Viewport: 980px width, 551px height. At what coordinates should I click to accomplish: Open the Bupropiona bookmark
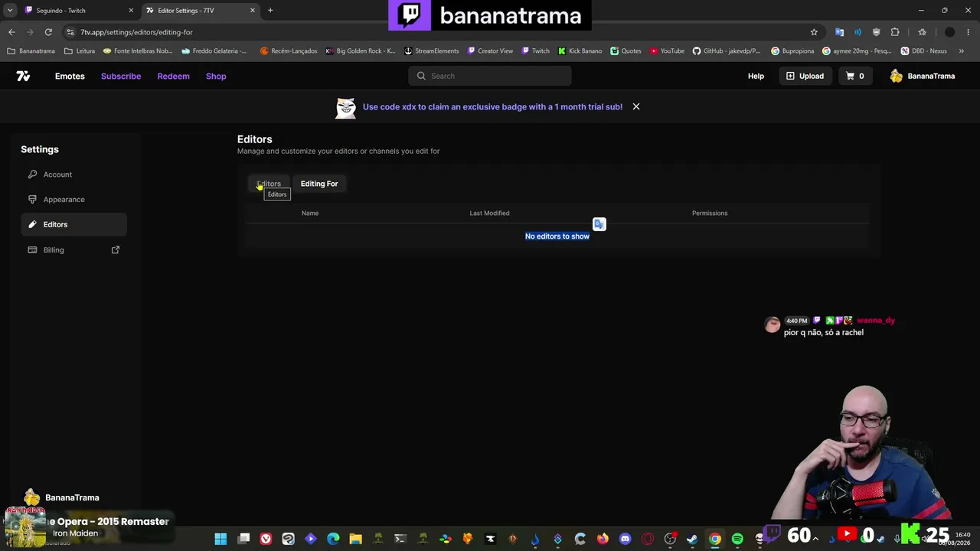792,51
